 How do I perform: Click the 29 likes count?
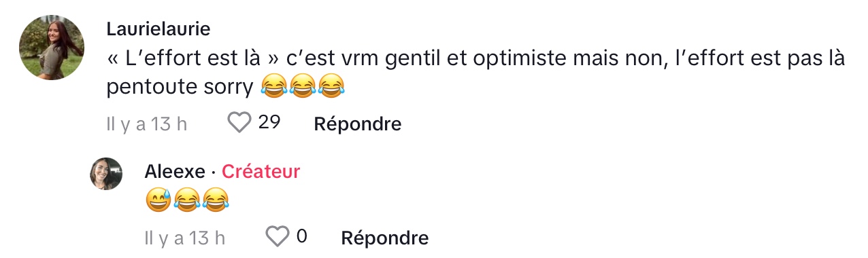(270, 123)
